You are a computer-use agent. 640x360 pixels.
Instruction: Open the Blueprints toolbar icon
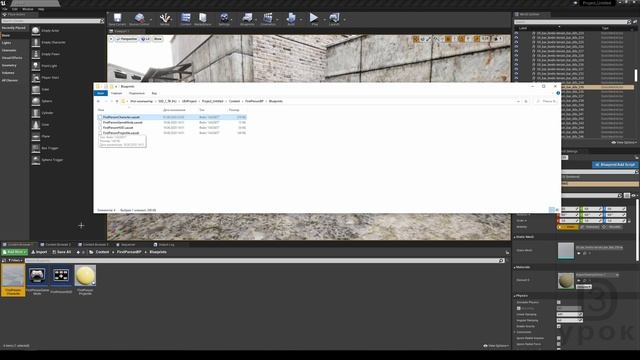click(x=247, y=19)
